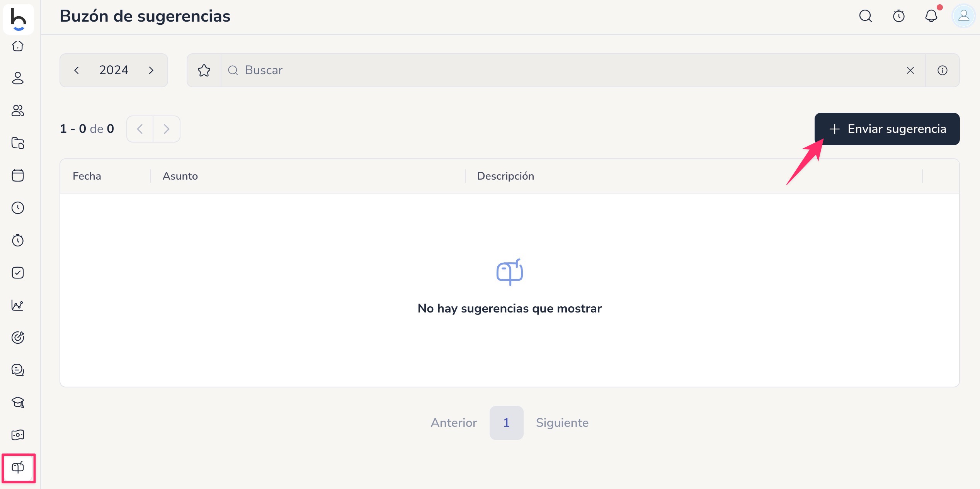Click the 2024 year label
This screenshot has height=489, width=980.
[x=114, y=70]
